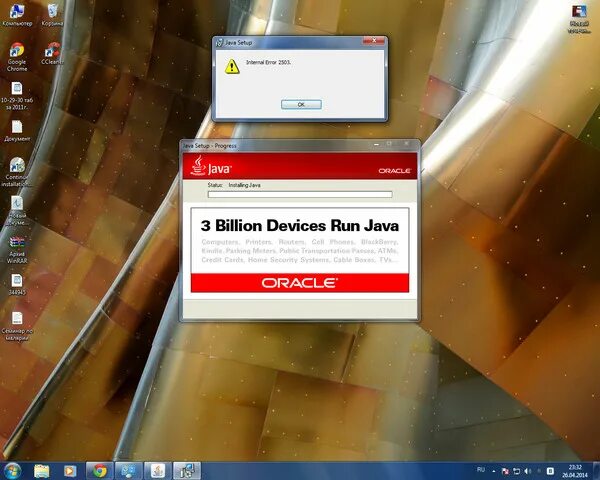Switch to the Java taskbar button
The height and width of the screenshot is (480, 600).
tap(158, 471)
